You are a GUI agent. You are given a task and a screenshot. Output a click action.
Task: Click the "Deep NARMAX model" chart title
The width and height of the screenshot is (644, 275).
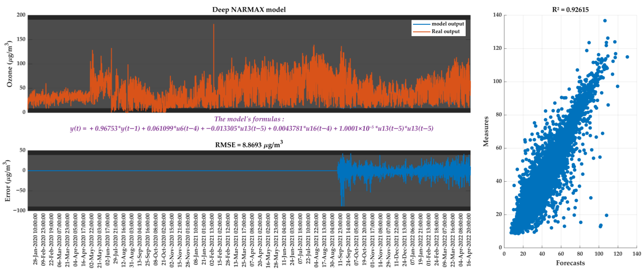tap(249, 10)
